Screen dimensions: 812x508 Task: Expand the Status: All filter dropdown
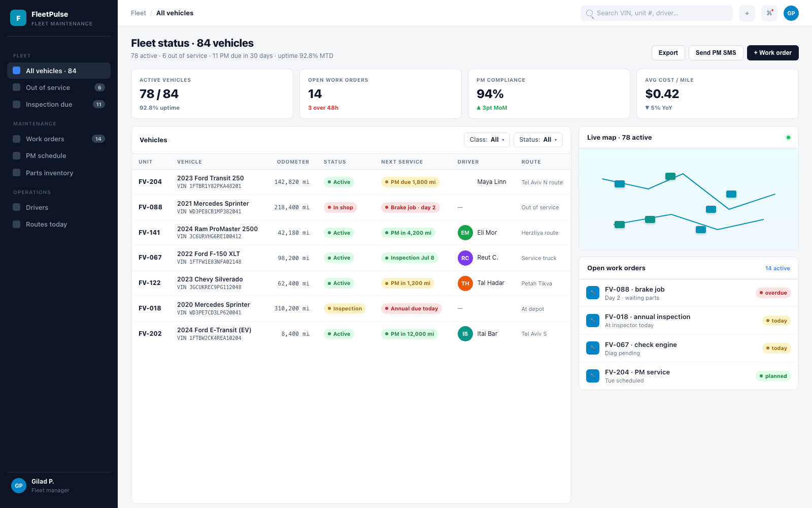[538, 140]
